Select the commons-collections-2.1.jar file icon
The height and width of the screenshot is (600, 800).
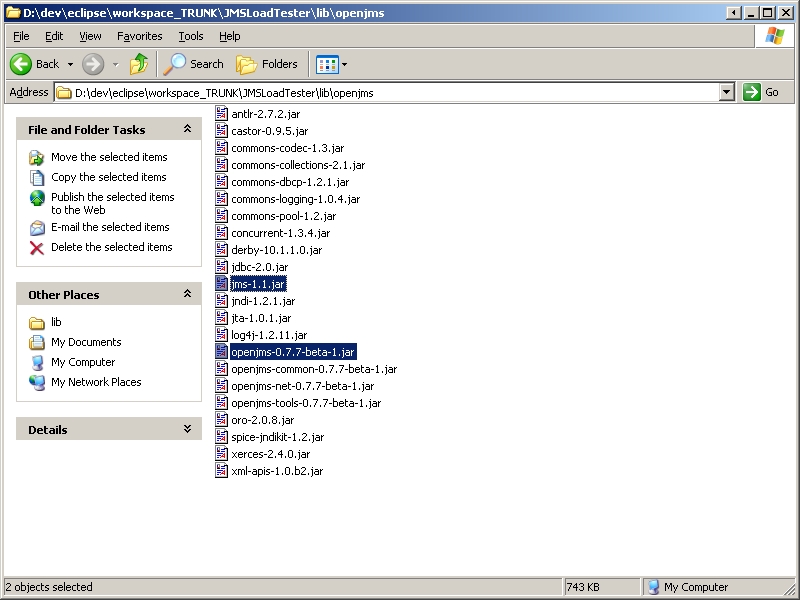(221, 164)
